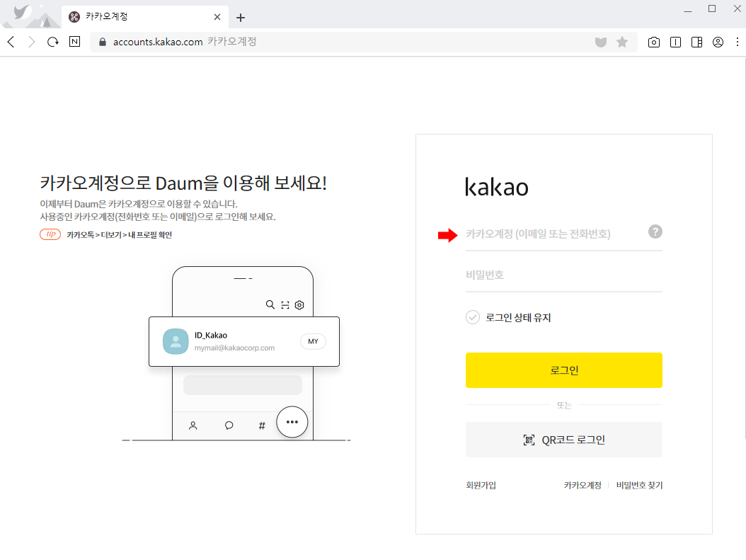
Task: Click the scan icon in phone illustration
Action: (285, 305)
